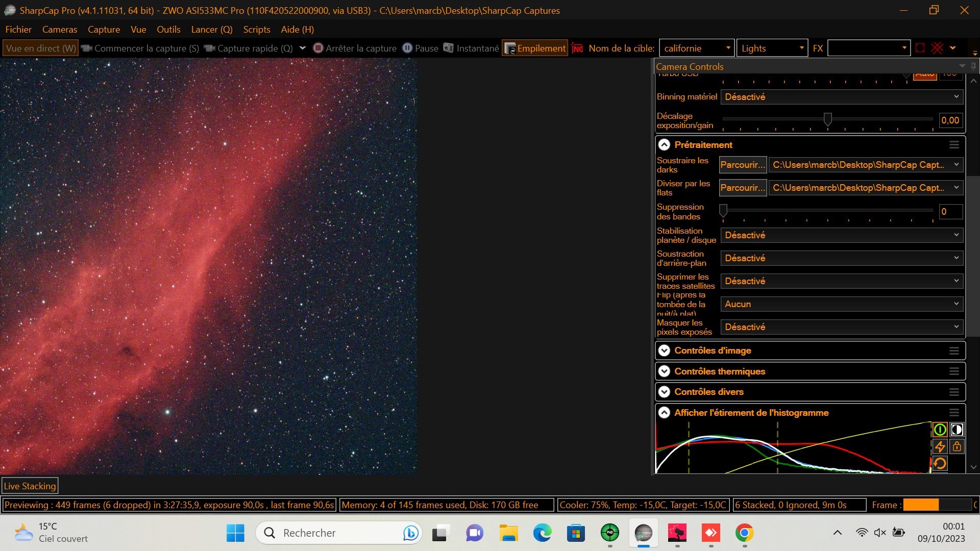Click the ING image quality icon in toolbar
The width and height of the screenshot is (980, 551).
[x=577, y=48]
